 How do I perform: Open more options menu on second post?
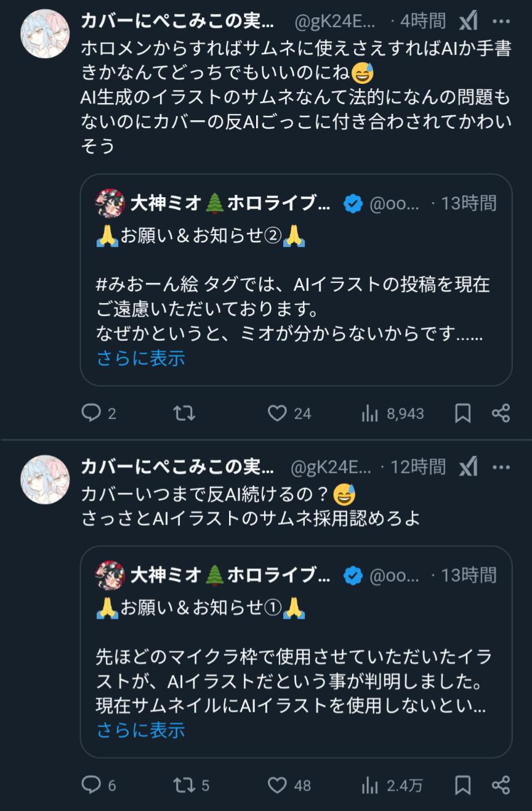click(x=502, y=468)
